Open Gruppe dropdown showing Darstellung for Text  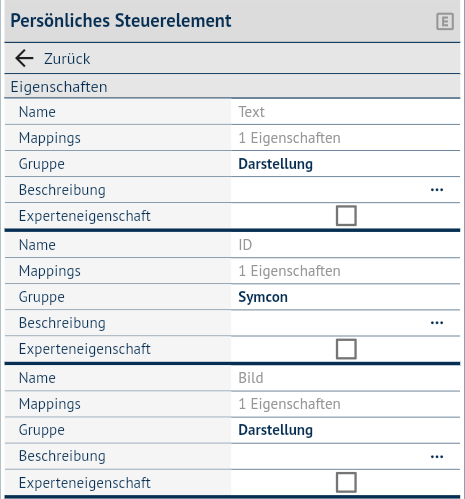point(345,164)
